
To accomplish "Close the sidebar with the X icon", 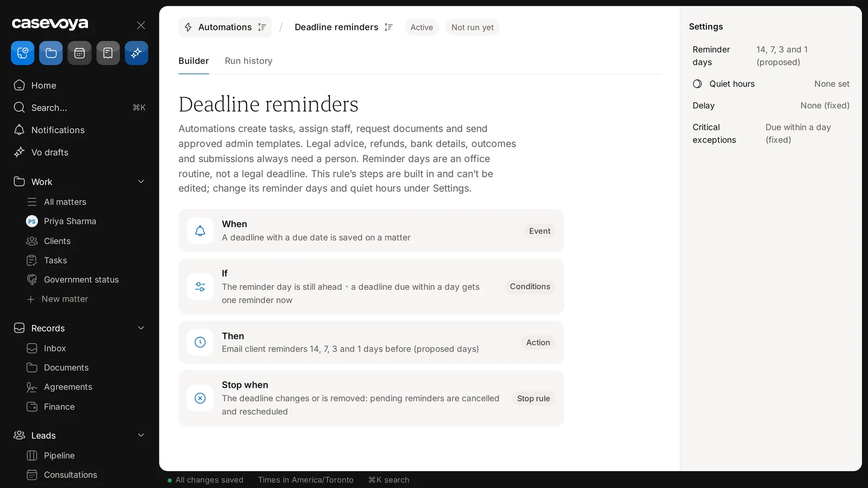I will coord(141,25).
